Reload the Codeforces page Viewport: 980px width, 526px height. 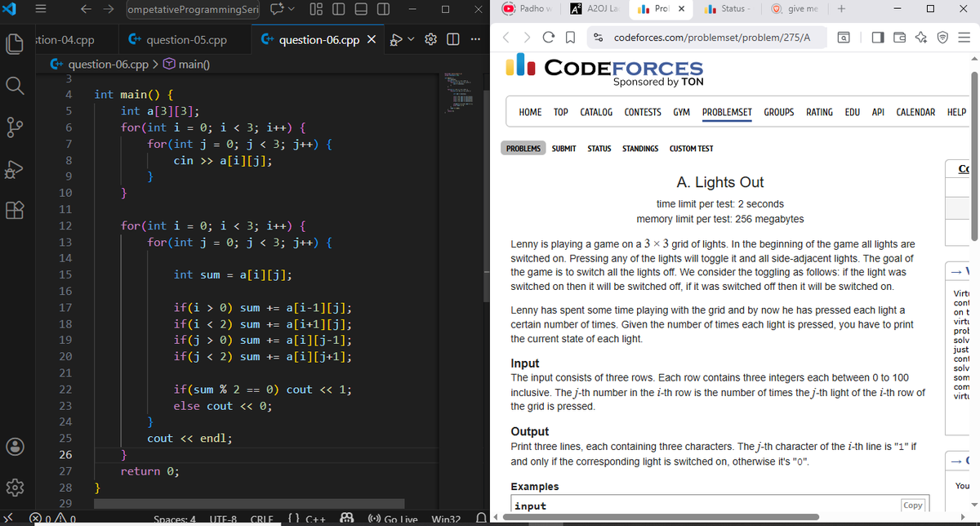click(x=550, y=38)
